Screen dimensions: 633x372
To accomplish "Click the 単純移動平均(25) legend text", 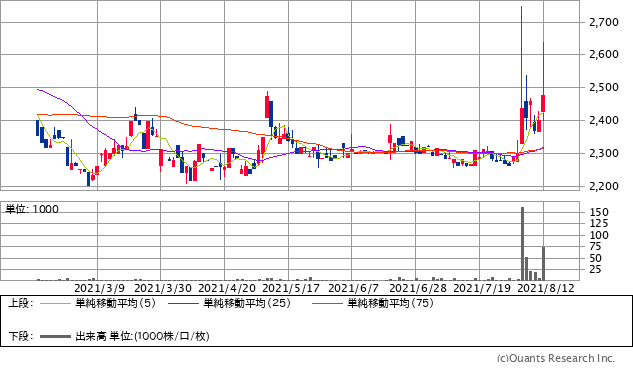I will [247, 303].
